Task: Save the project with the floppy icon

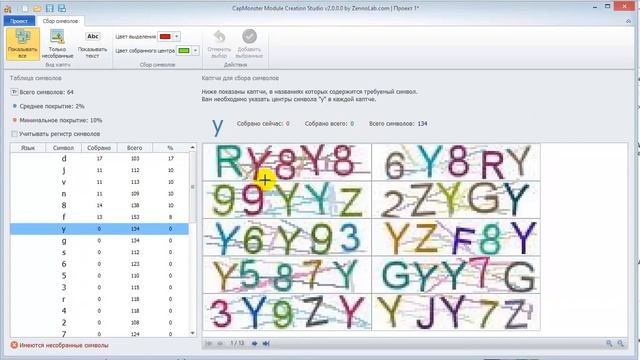Action: [x=49, y=8]
